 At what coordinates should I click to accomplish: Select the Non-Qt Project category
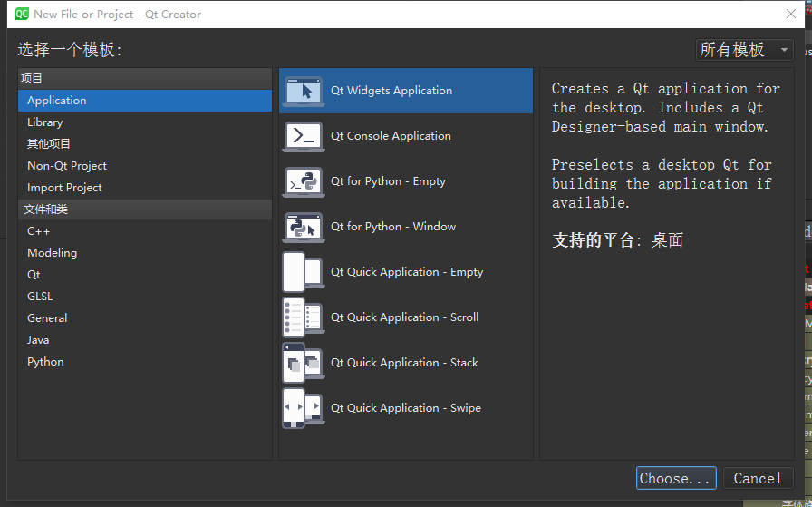[x=145, y=166]
